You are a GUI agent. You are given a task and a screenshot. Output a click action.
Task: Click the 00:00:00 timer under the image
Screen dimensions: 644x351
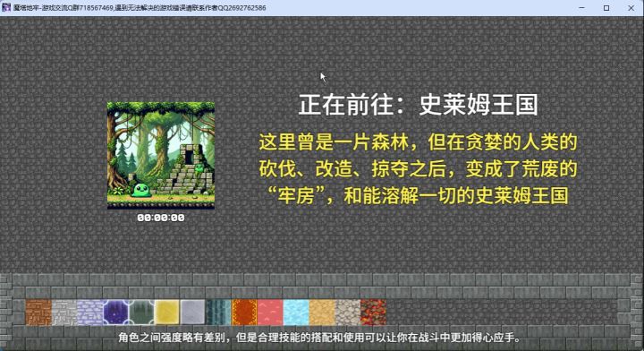coord(161,218)
